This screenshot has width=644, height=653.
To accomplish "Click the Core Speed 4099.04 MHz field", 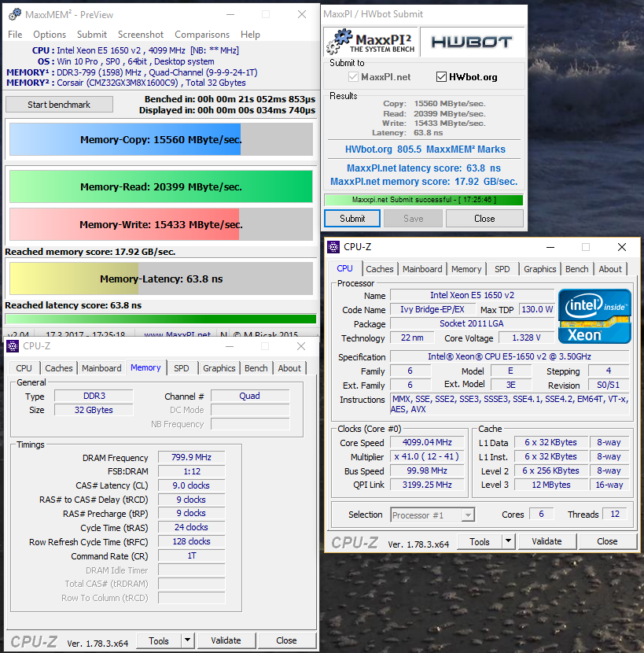I will click(x=427, y=442).
